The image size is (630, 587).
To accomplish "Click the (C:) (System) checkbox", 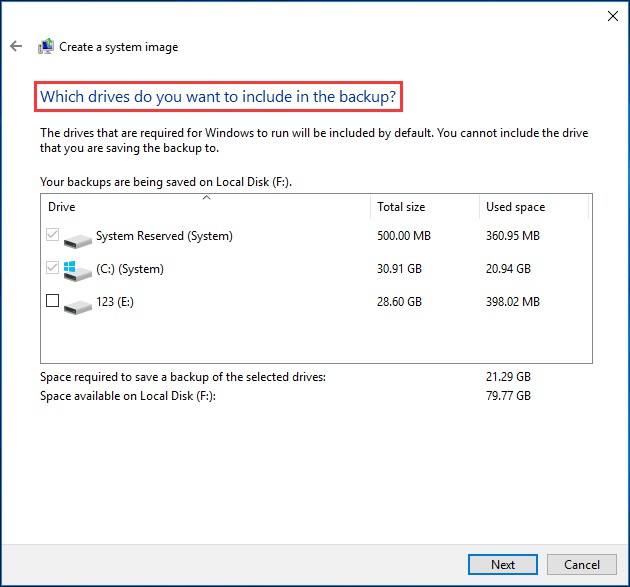I will 53,268.
